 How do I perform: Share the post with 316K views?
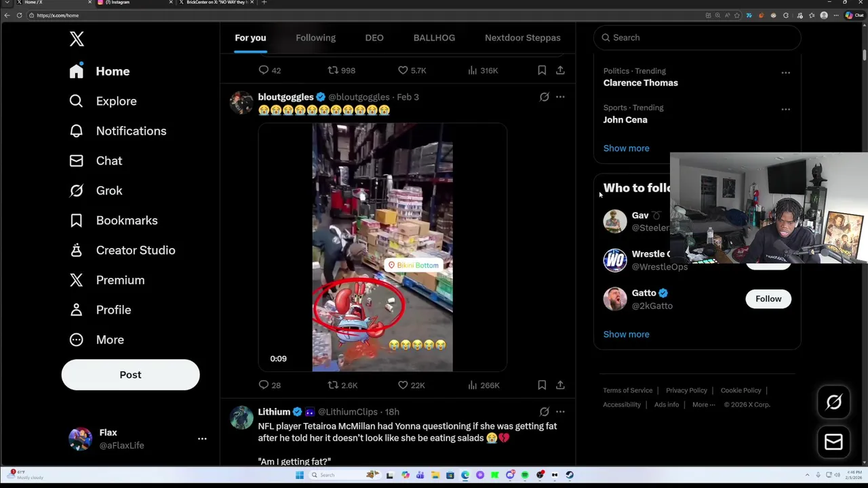coord(560,70)
